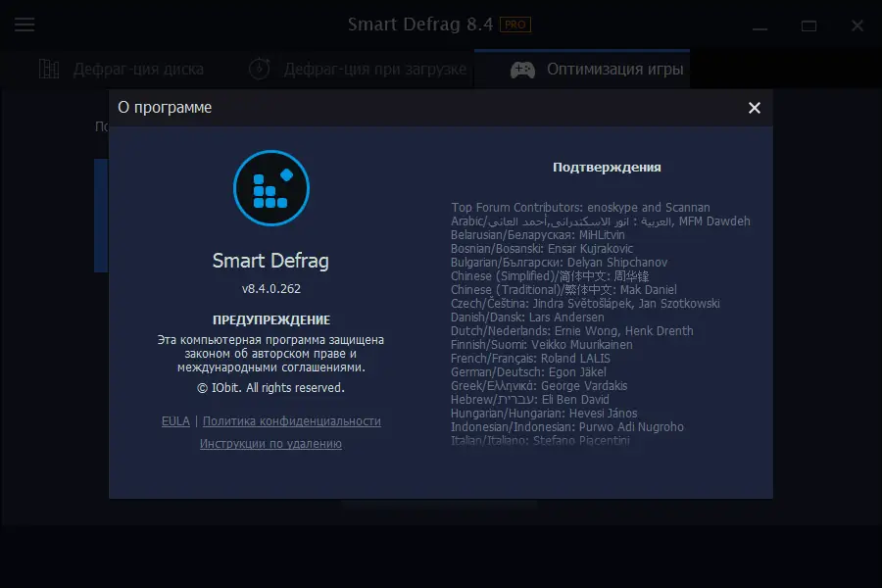Click the ПРЕДУПРЕЖДЕНИЕ heading
882x588 pixels.
[271, 320]
